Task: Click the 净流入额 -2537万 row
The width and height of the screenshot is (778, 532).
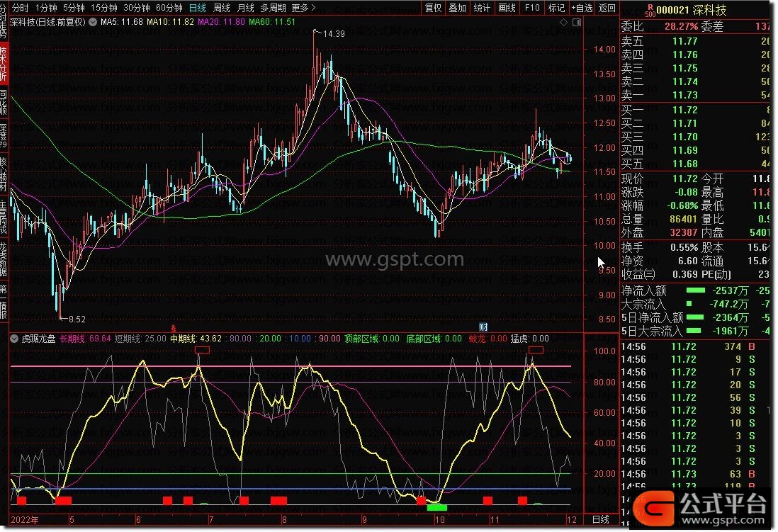Action: [x=695, y=290]
